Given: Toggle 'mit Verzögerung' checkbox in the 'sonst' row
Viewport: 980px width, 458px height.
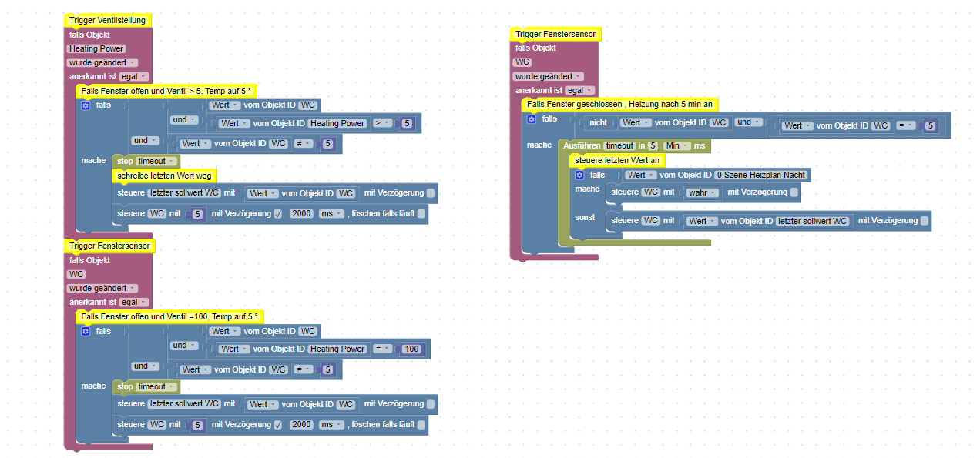Looking at the screenshot, I should 925,221.
